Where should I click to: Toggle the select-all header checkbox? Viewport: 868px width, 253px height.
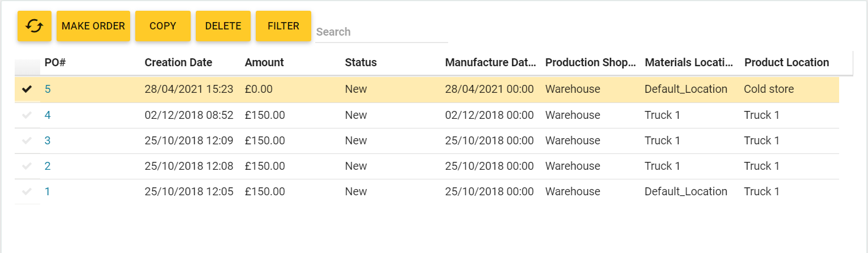click(27, 63)
